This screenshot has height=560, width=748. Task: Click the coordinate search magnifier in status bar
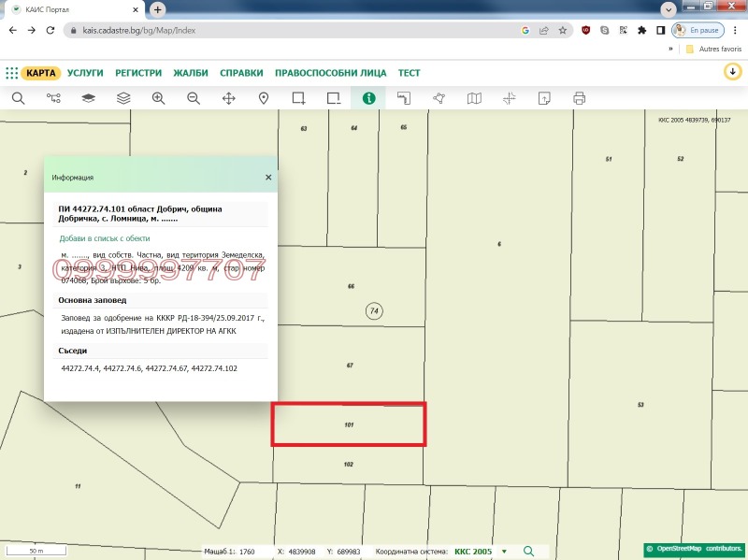[x=528, y=552]
